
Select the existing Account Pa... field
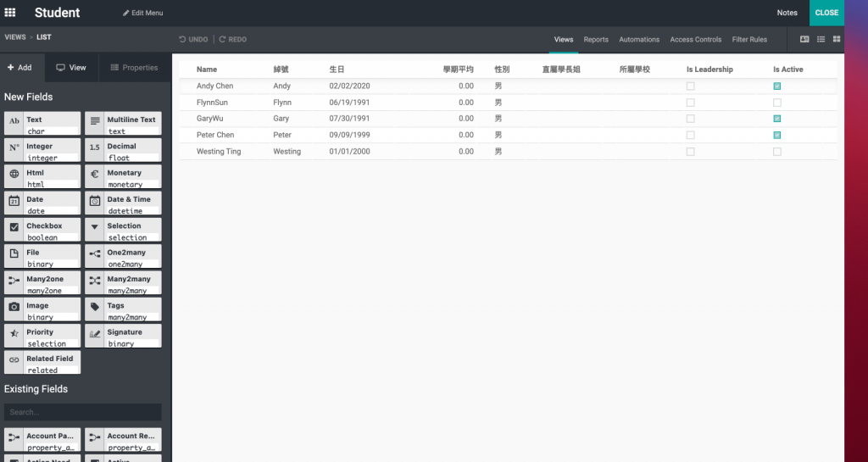click(x=42, y=440)
